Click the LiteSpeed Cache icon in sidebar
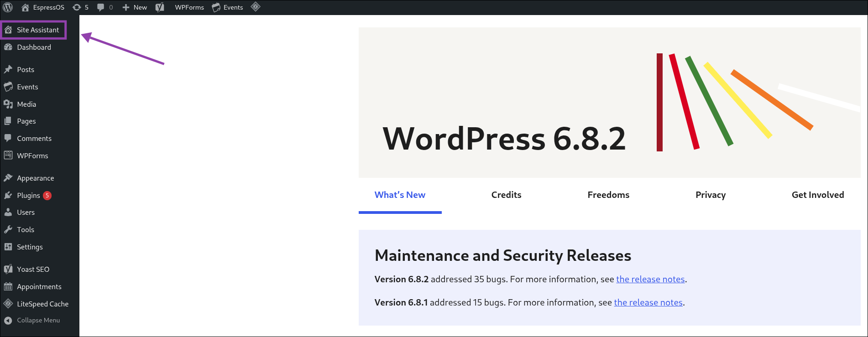868x337 pixels. pyautogui.click(x=8, y=304)
